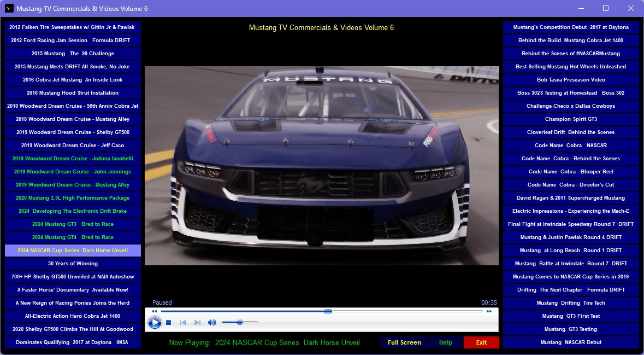Click the video seek bar handle

click(x=328, y=311)
